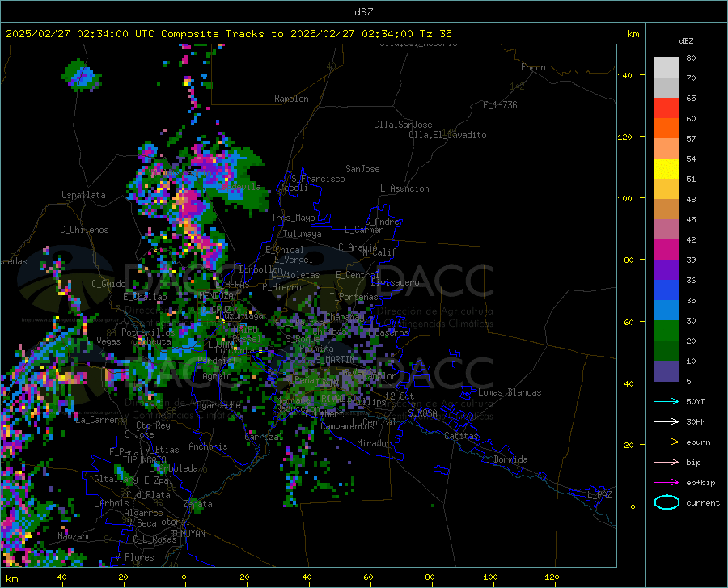Click the 'TUPUNGATO' map label
This screenshot has width=728, height=588.
(x=145, y=459)
